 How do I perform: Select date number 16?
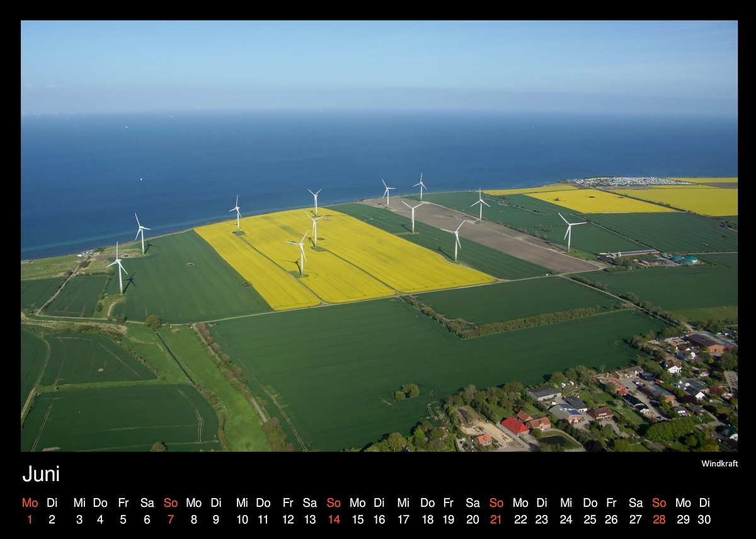pos(379,519)
